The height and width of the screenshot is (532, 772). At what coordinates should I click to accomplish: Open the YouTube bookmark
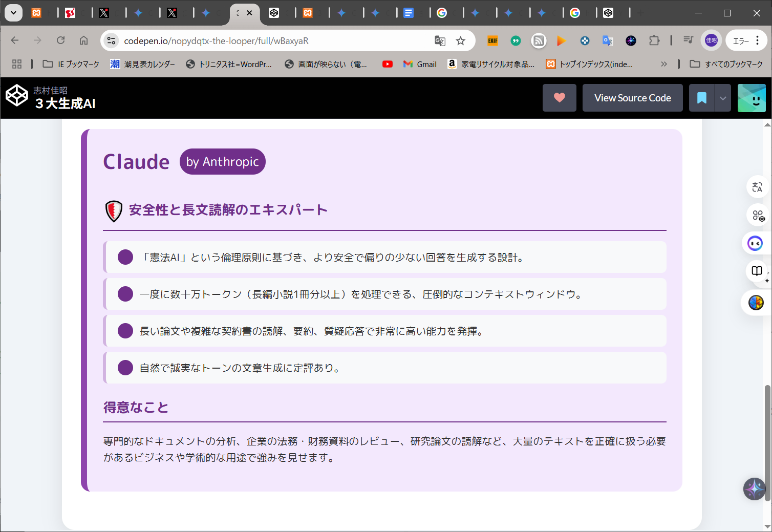coord(388,64)
